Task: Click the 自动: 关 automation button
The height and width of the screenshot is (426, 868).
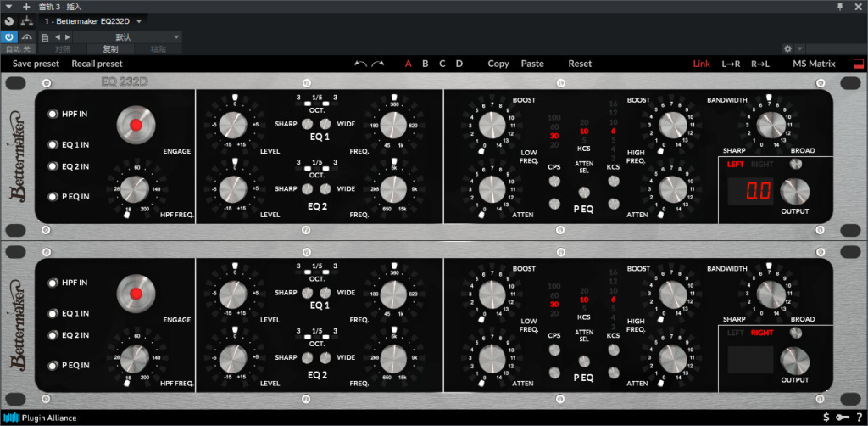Action: 19,49
